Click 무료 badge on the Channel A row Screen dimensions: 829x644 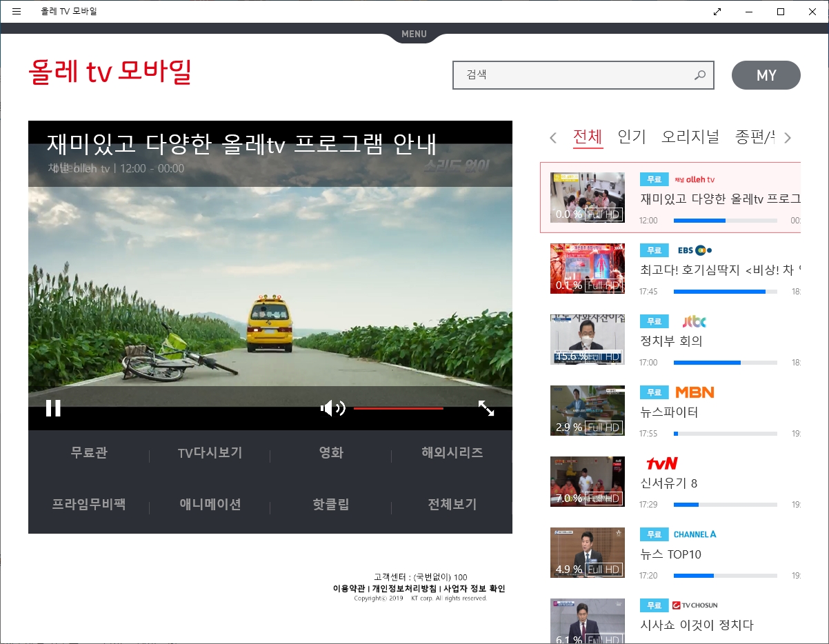click(655, 534)
